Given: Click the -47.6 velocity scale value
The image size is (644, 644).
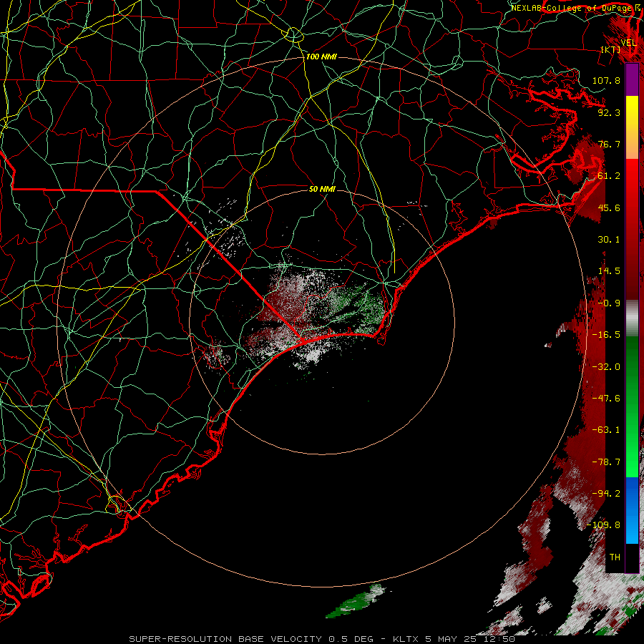Looking at the screenshot, I should [606, 399].
